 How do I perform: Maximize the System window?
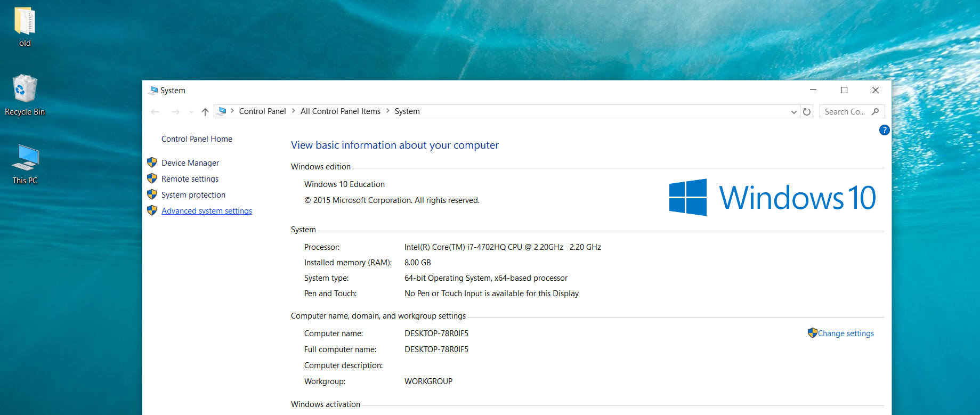coord(844,90)
